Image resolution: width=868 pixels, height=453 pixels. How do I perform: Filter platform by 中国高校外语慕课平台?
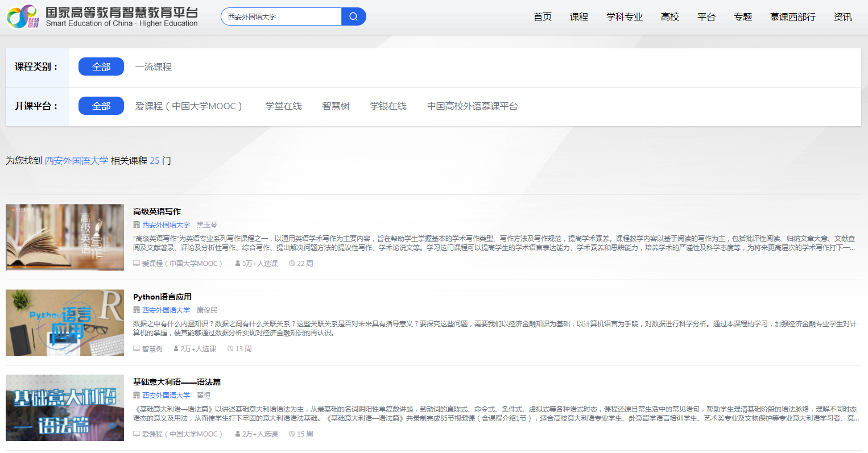click(x=473, y=106)
